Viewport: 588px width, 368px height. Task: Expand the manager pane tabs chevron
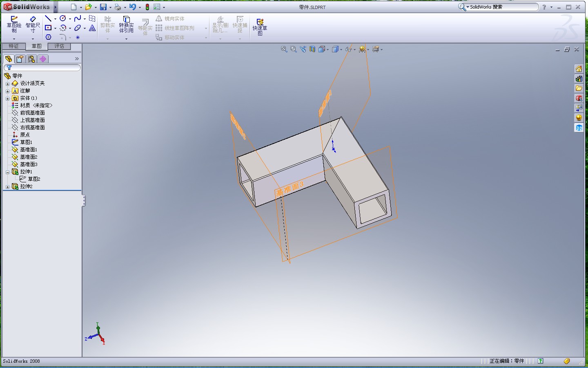[77, 59]
